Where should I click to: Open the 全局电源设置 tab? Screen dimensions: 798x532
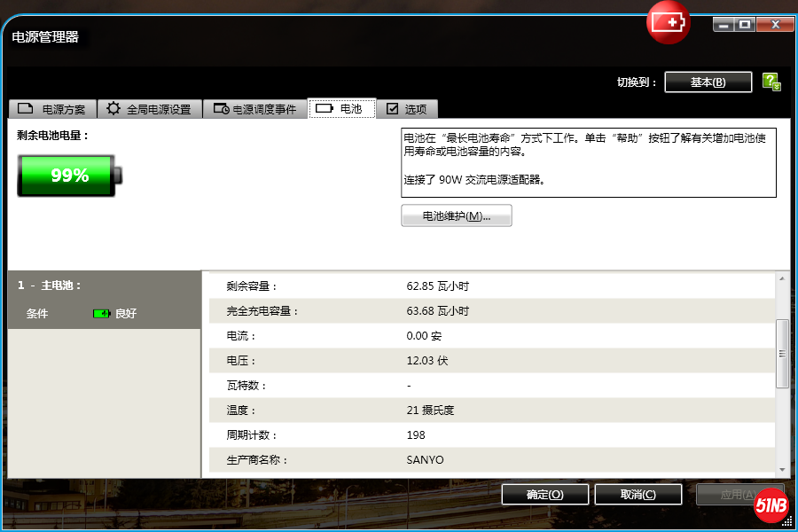(x=149, y=109)
